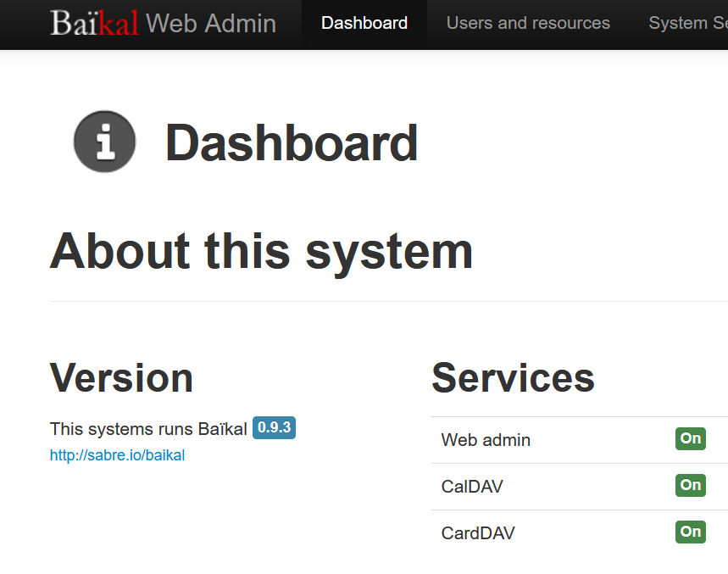Select the Web admin service label
The height and width of the screenshot is (574, 728).
(486, 440)
